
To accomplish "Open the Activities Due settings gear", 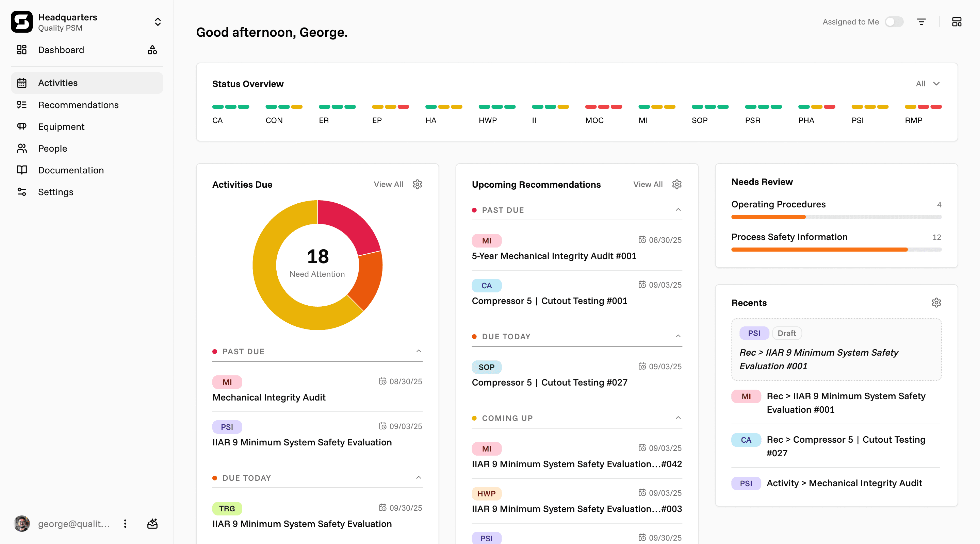I will point(417,184).
